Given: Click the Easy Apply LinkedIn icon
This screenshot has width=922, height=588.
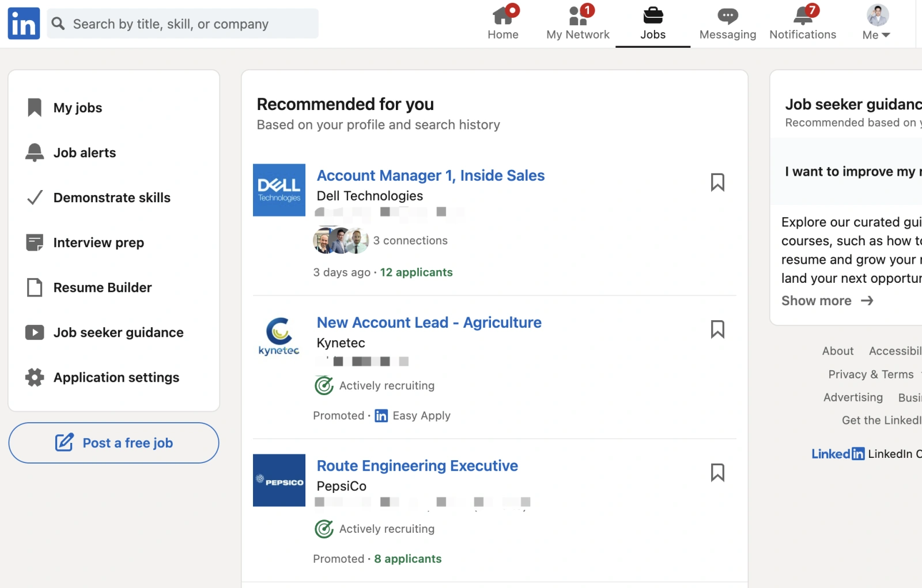Looking at the screenshot, I should [x=381, y=416].
